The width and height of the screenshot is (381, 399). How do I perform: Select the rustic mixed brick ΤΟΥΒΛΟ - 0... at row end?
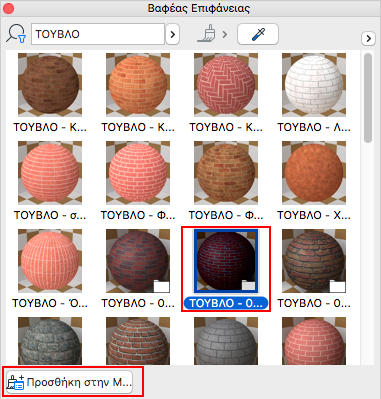click(314, 261)
